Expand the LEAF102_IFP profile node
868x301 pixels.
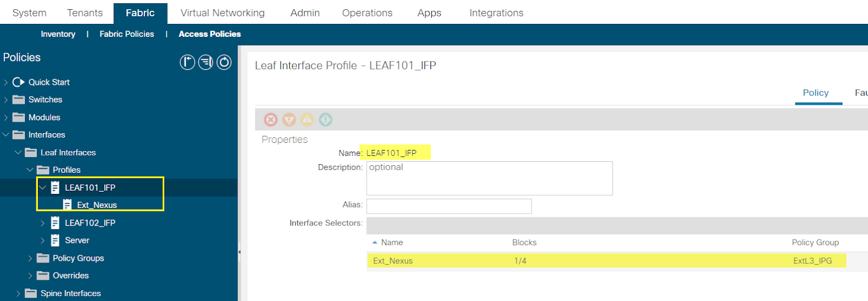click(x=42, y=223)
